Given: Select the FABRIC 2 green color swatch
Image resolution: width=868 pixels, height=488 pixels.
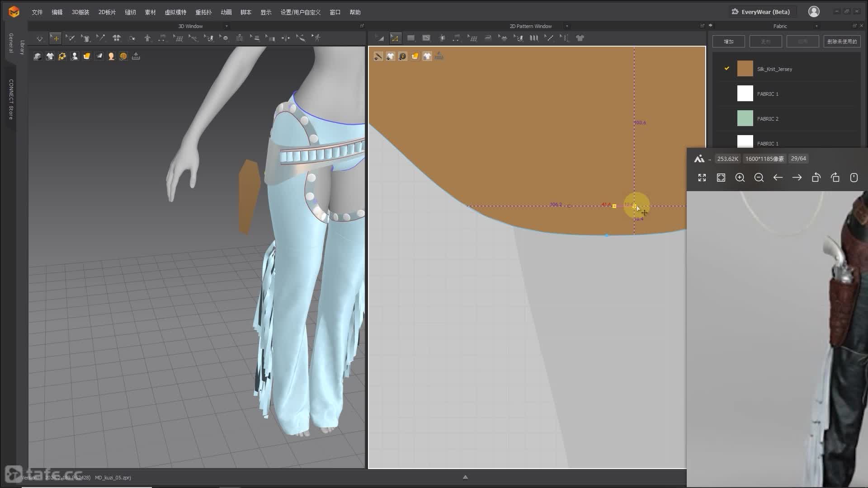Looking at the screenshot, I should click(x=745, y=118).
